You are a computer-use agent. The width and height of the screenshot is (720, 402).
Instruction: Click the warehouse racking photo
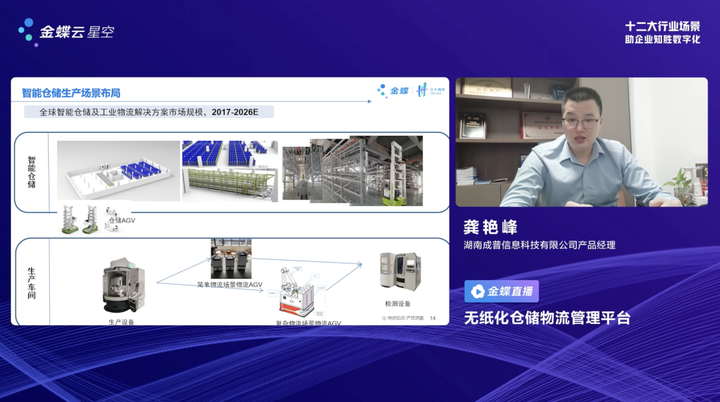353,170
